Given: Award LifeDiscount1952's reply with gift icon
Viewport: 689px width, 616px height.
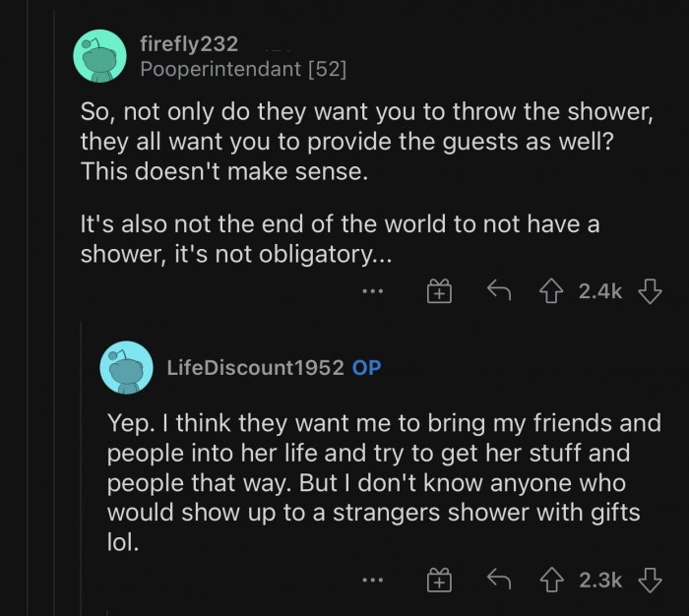Looking at the screenshot, I should coord(438,582).
